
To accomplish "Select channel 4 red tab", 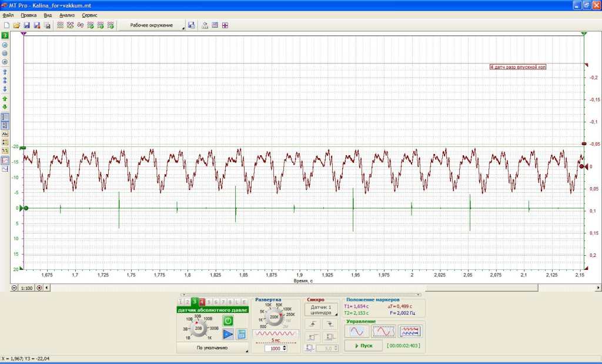I will click(x=202, y=302).
